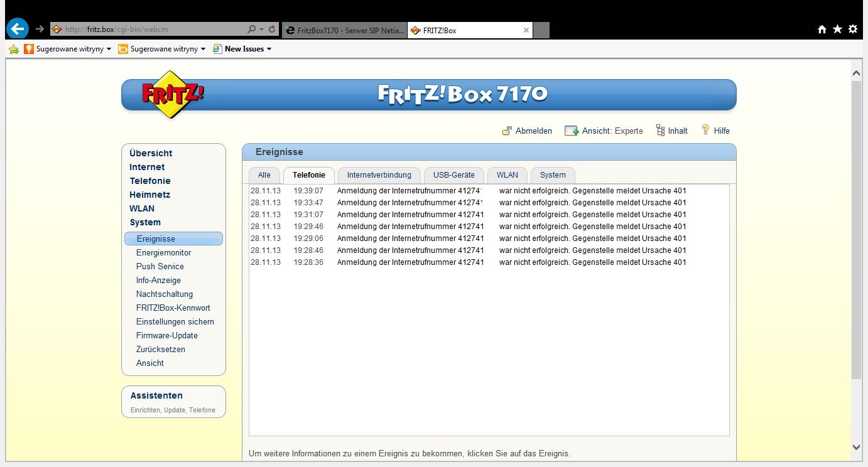This screenshot has width=868, height=467.
Task: Open Zurücksetzen submenu item
Action: [x=161, y=349]
